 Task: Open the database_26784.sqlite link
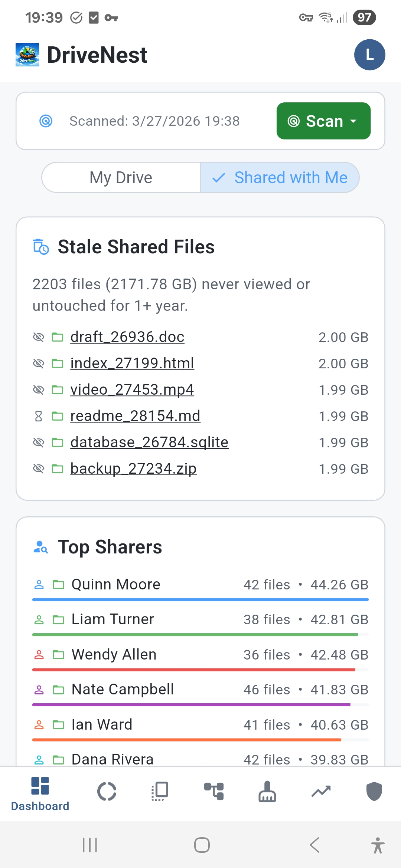click(149, 443)
